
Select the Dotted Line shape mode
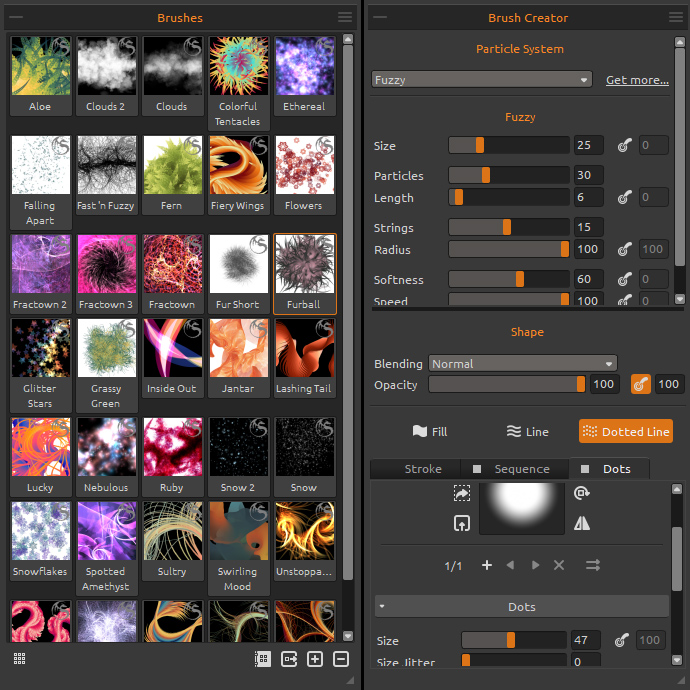(x=625, y=431)
